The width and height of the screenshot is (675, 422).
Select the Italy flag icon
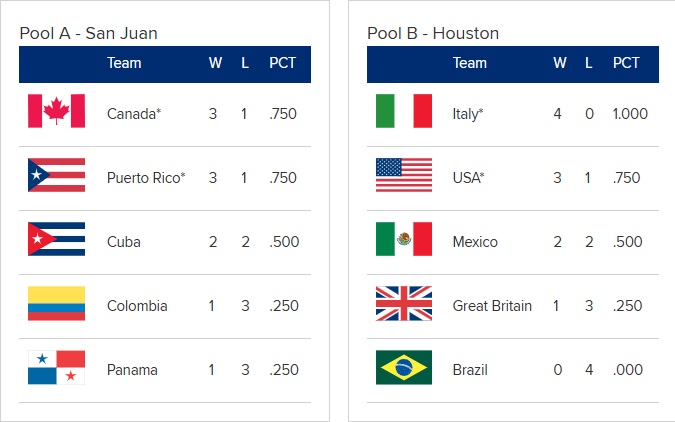tap(403, 111)
